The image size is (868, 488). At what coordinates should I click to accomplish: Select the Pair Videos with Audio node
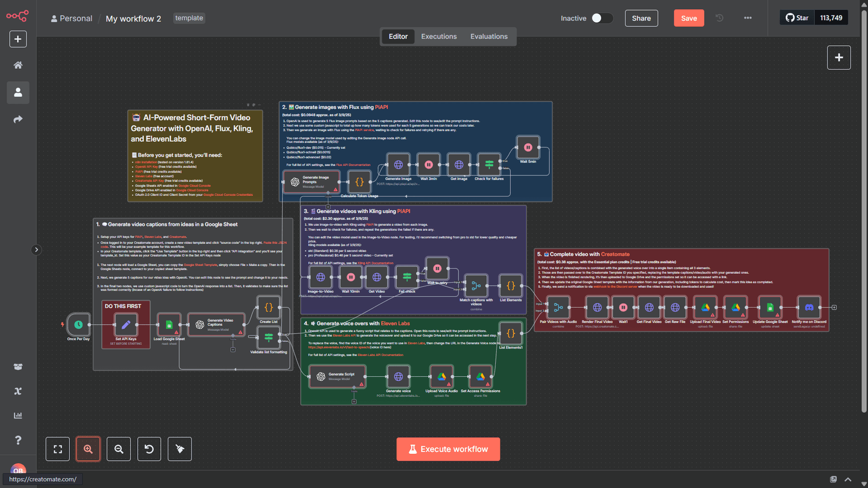[x=558, y=307]
